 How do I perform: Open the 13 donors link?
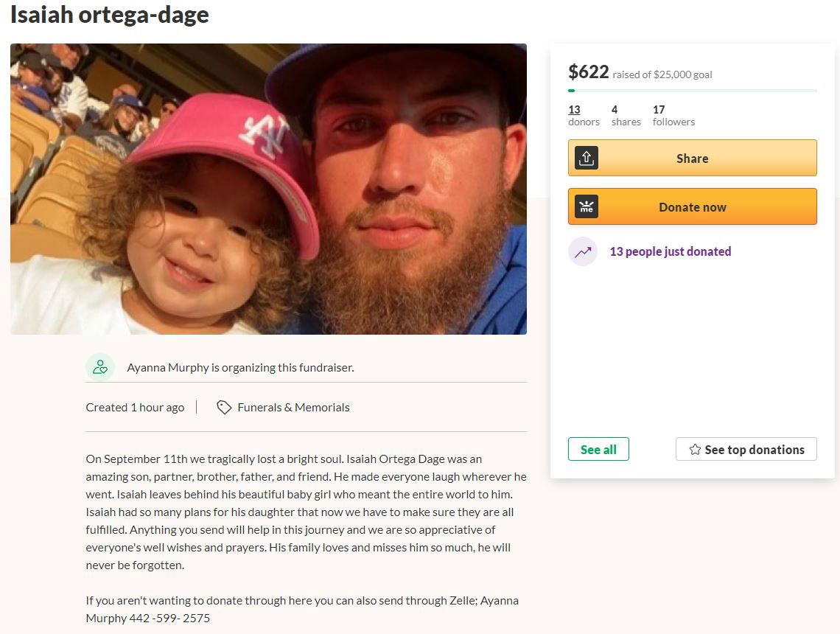(575, 110)
